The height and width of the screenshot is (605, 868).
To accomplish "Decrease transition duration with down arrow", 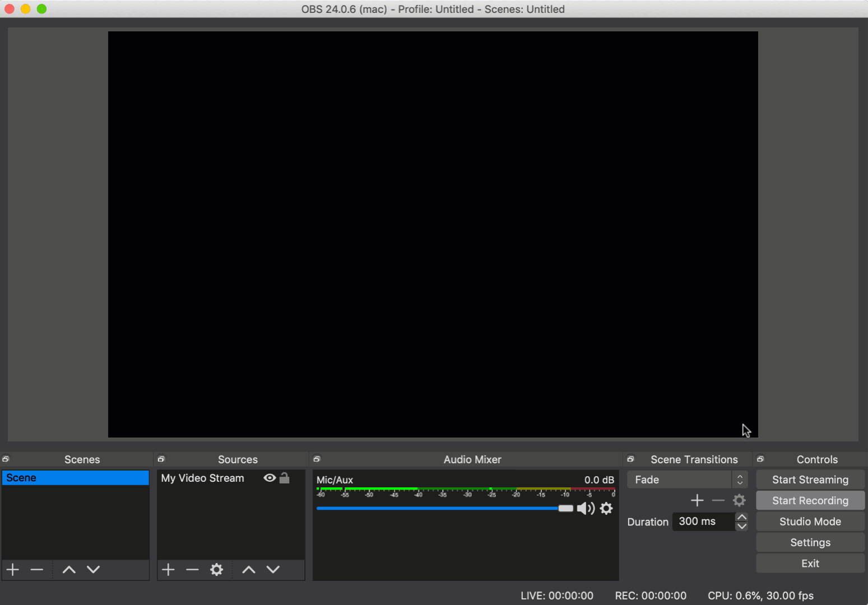I will pos(741,527).
